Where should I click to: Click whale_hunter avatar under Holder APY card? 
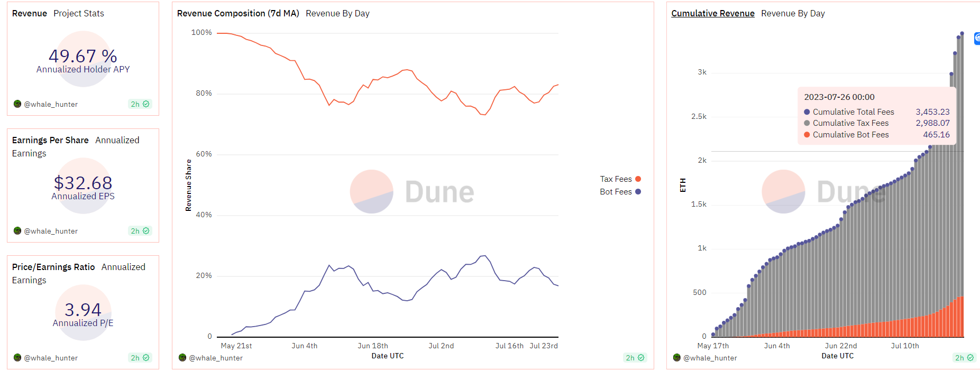click(17, 104)
